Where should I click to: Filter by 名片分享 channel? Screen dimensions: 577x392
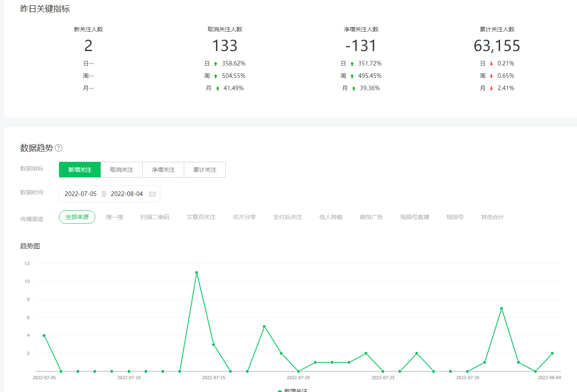click(x=244, y=217)
